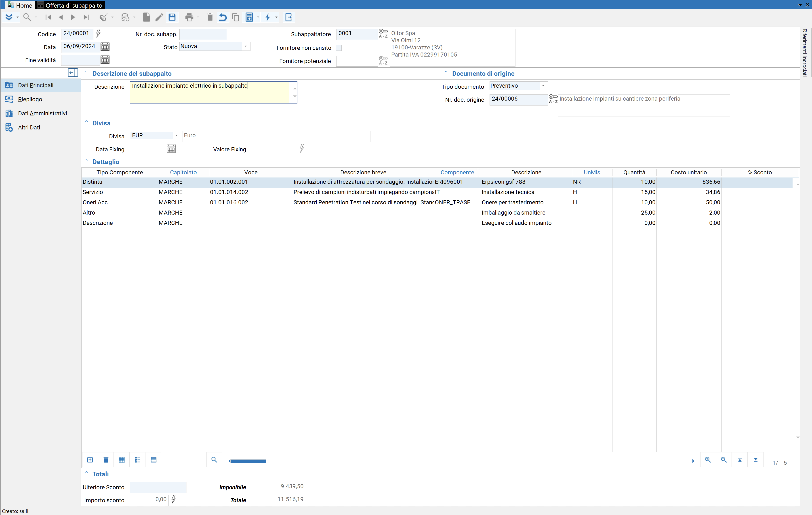Image resolution: width=812 pixels, height=515 pixels.
Task: Open Subappaltatore lookup key icon
Action: click(x=383, y=33)
